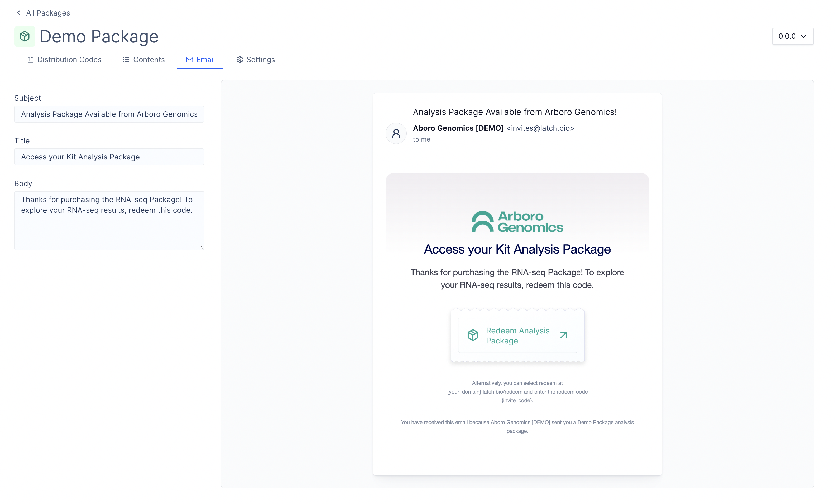
Task: Click the Body textarea resize handle
Action: click(x=201, y=247)
